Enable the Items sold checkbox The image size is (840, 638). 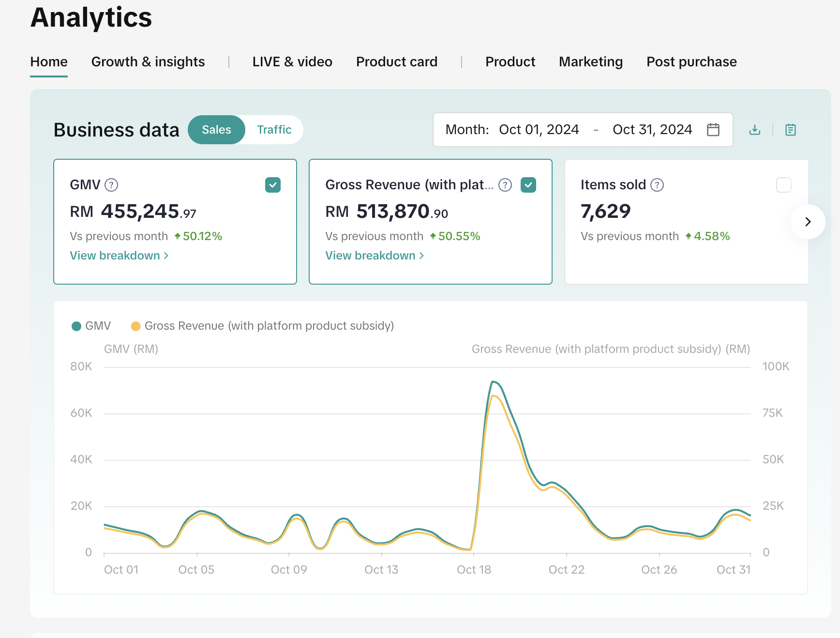pos(783,185)
